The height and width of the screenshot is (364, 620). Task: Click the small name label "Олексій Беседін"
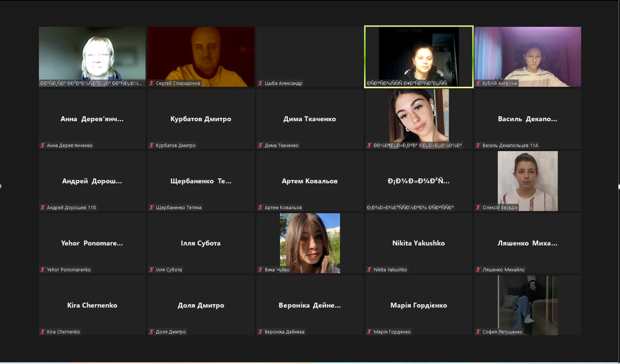[x=500, y=207]
